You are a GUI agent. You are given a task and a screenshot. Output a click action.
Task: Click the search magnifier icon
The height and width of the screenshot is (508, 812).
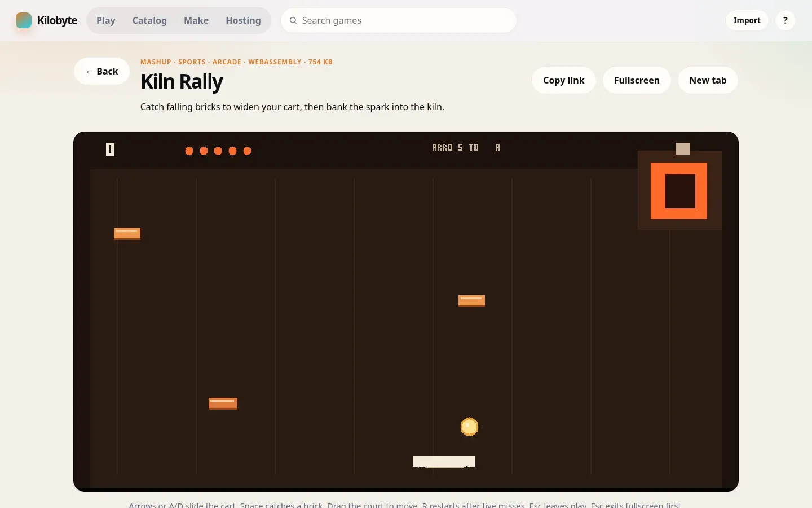[x=293, y=20]
